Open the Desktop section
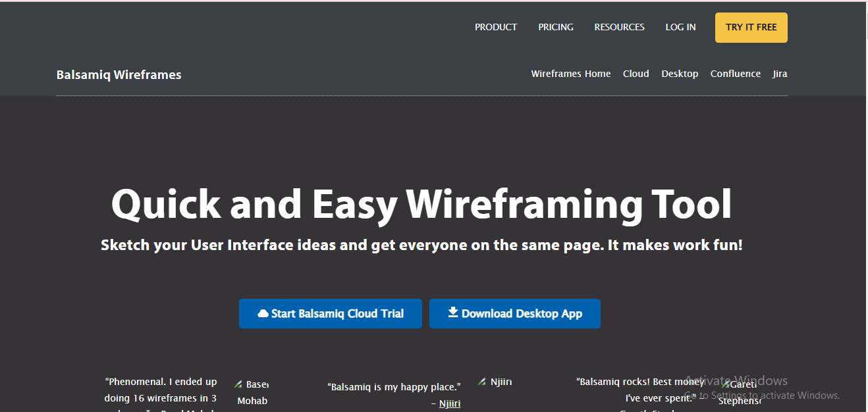 click(680, 74)
